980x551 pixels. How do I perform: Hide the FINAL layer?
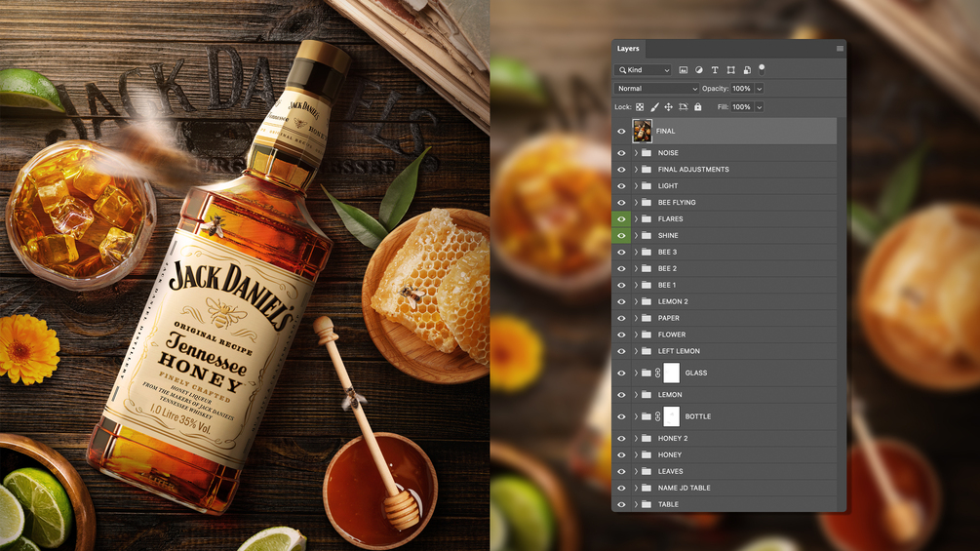click(x=621, y=132)
